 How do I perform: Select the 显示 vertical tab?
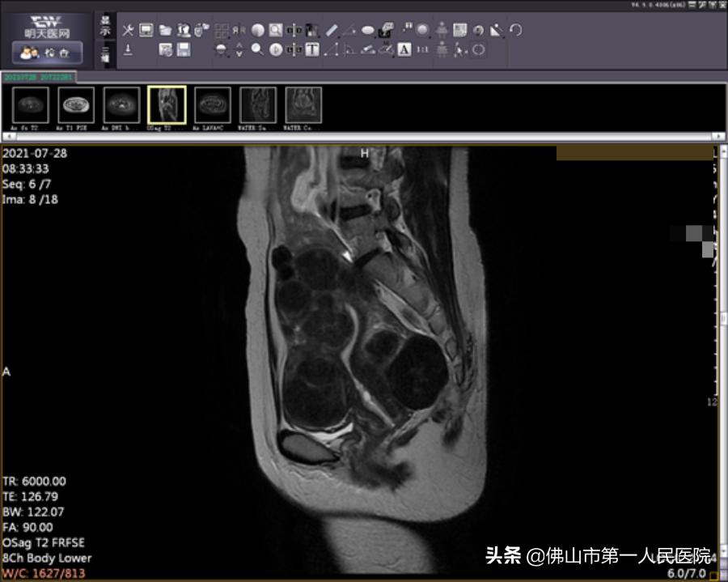106,26
